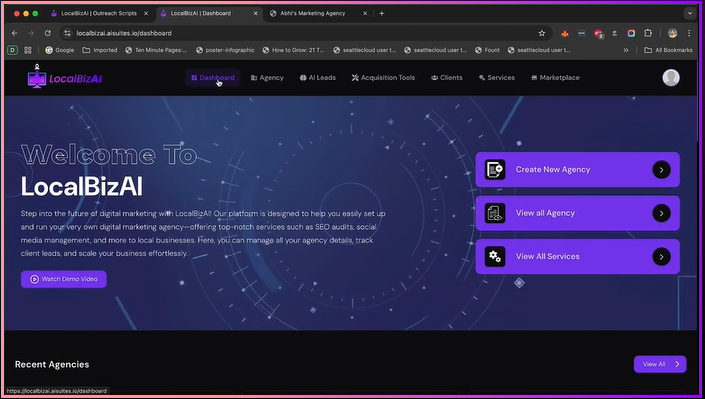This screenshot has height=399, width=705.
Task: Open the All Bookmarks folder
Action: [x=668, y=50]
